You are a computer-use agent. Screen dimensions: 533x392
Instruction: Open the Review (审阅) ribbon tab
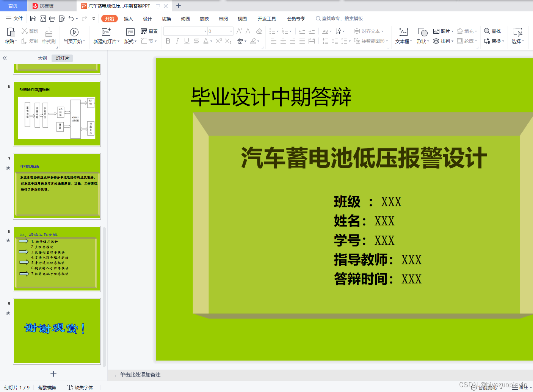(x=223, y=19)
